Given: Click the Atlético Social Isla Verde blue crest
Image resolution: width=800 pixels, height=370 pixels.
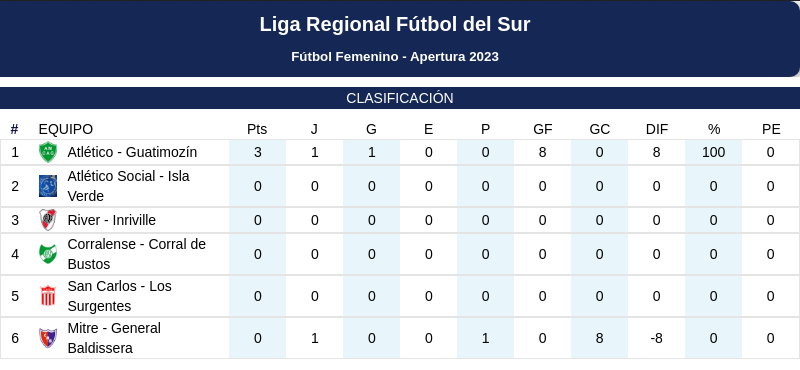Looking at the screenshot, I should (48, 186).
